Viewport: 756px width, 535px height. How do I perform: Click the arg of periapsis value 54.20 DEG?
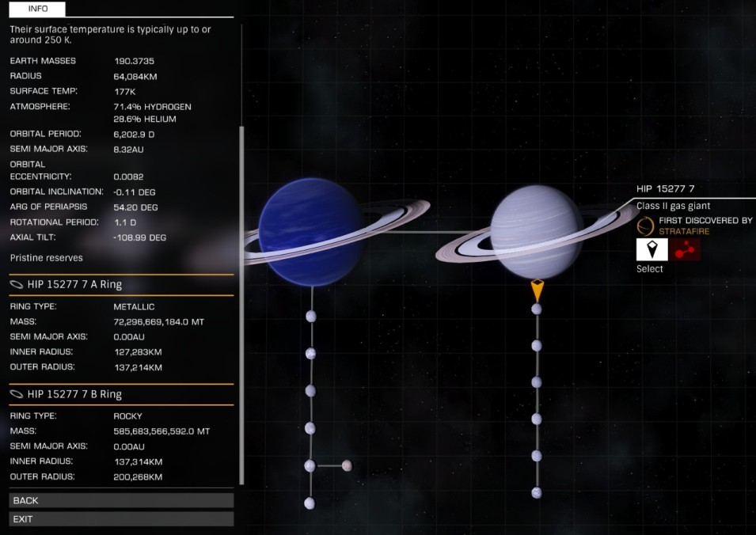[135, 207]
